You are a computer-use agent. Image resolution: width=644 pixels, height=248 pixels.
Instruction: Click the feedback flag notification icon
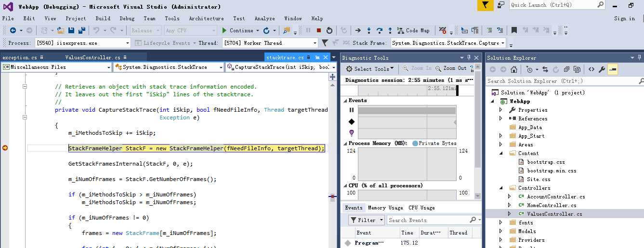pyautogui.click(x=485, y=5)
